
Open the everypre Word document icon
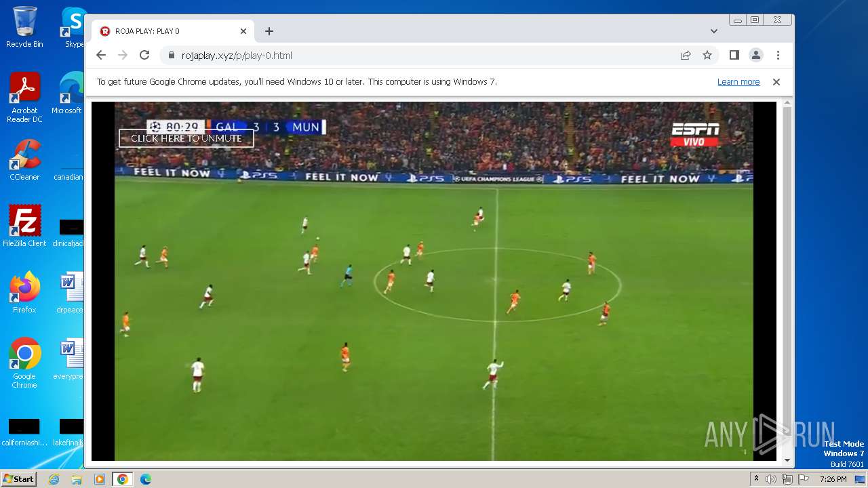70,359
